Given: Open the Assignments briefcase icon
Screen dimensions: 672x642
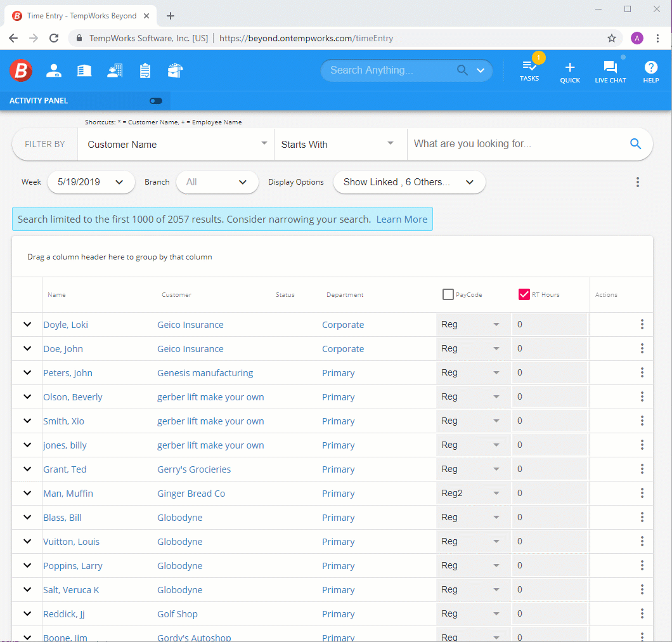Looking at the screenshot, I should point(175,71).
